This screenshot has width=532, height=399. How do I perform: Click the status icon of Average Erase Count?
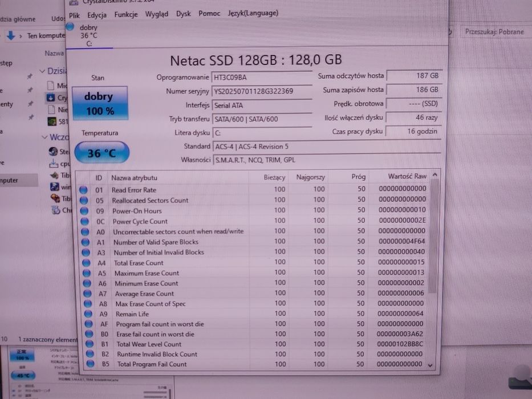click(x=88, y=294)
